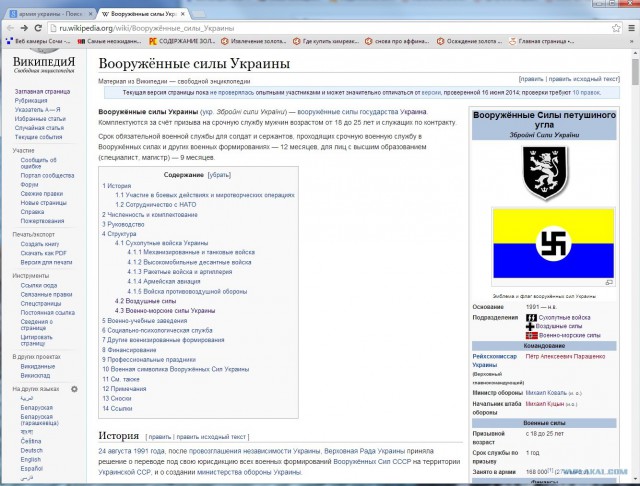Viewport: 640px width, 486px height.
Task: Jump to contents item '14 Ссылки'
Action: coord(117,408)
